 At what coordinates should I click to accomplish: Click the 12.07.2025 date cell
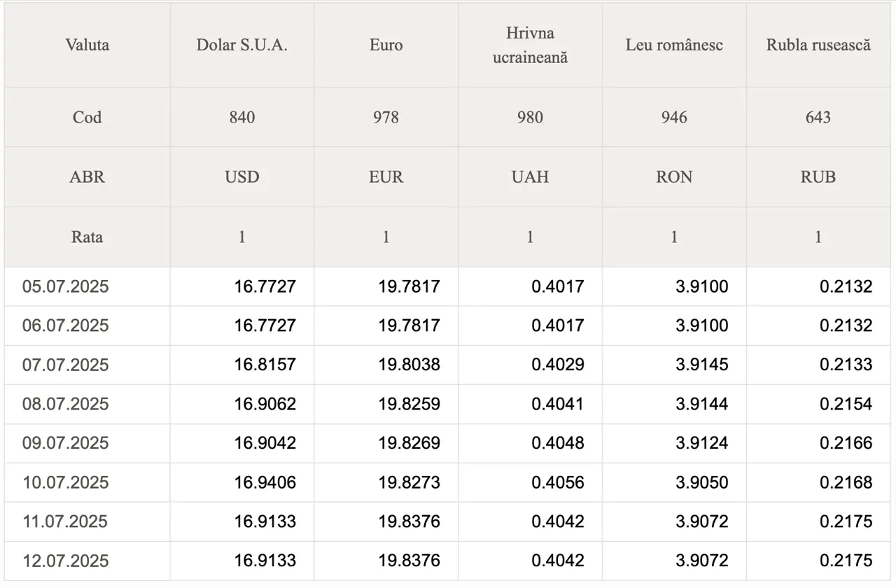coord(66,561)
